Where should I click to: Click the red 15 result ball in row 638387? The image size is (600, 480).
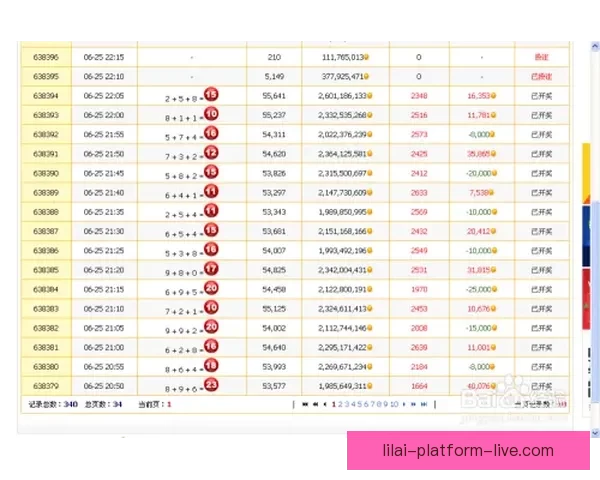tap(211, 230)
